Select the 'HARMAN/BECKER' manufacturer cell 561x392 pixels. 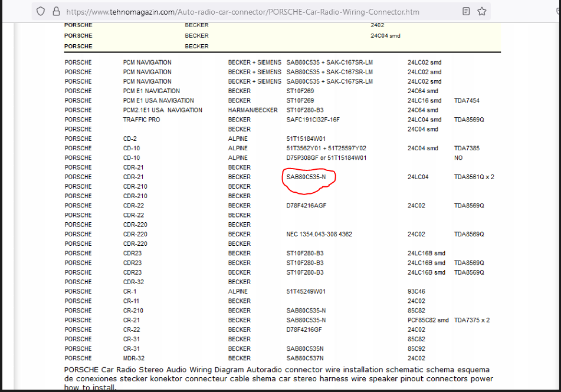tap(252, 110)
